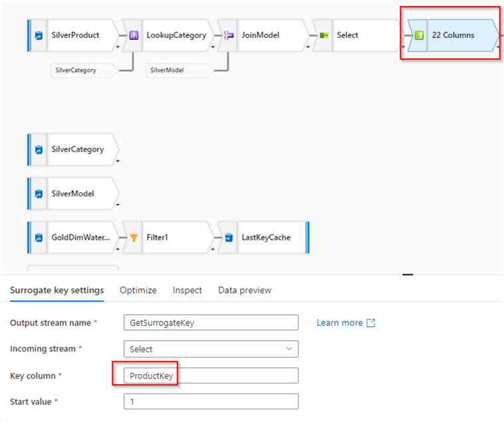Click the Start value field
Screen dimensions: 504x422
[x=211, y=401]
